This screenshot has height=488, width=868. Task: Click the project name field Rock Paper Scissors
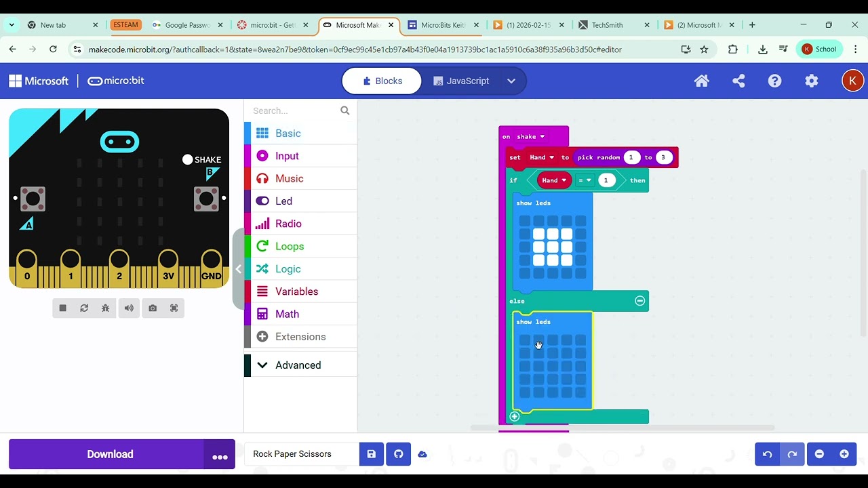(302, 454)
